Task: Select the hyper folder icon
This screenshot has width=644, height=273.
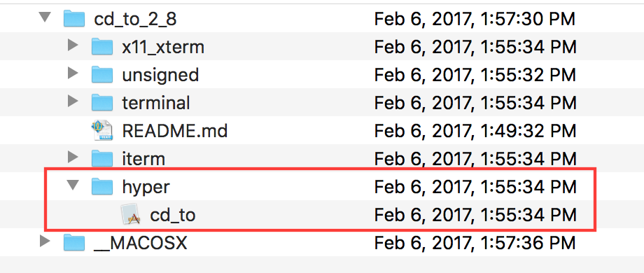Action: point(102,186)
